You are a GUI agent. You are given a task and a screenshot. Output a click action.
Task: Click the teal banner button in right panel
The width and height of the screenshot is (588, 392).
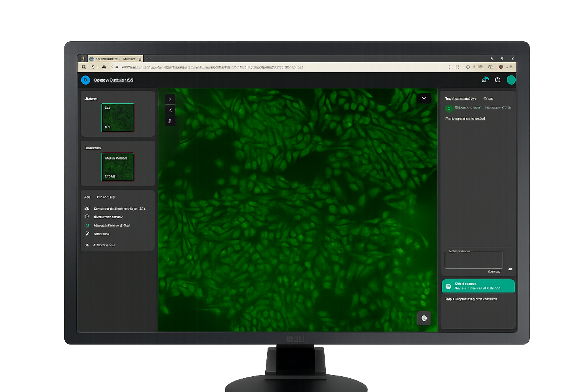tap(478, 286)
